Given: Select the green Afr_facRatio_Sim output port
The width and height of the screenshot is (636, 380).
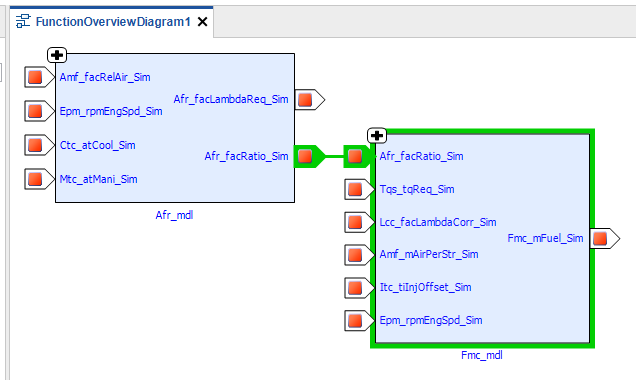Looking at the screenshot, I should (309, 156).
